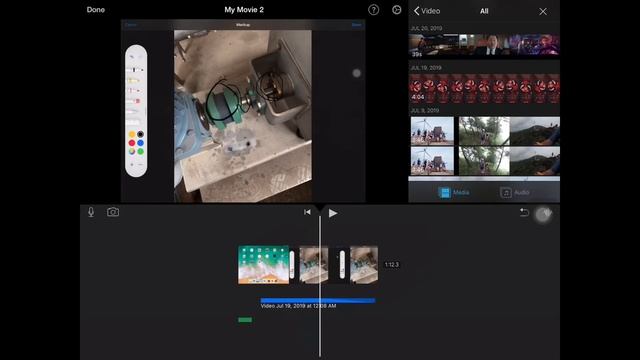
Task: Choose black color in Markup palette
Action: tap(140, 134)
